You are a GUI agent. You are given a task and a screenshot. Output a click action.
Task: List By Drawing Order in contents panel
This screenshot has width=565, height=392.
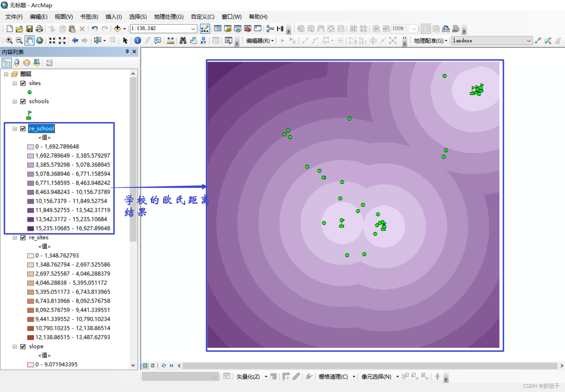point(7,63)
